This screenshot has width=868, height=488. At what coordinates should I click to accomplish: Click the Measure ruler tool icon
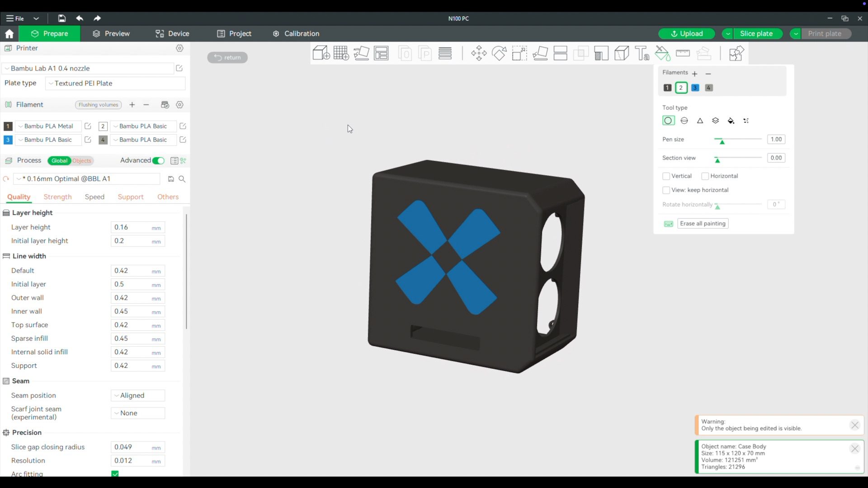pyautogui.click(x=683, y=53)
